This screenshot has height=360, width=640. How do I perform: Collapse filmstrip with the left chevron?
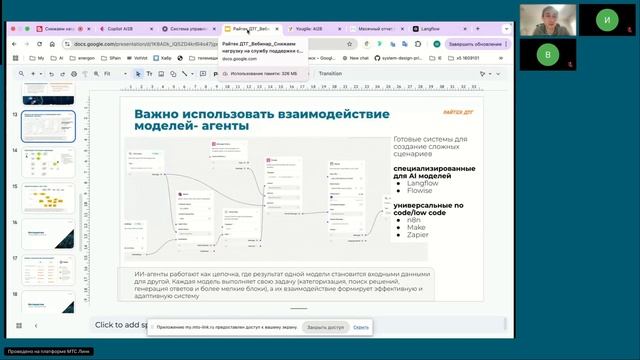(x=36, y=326)
